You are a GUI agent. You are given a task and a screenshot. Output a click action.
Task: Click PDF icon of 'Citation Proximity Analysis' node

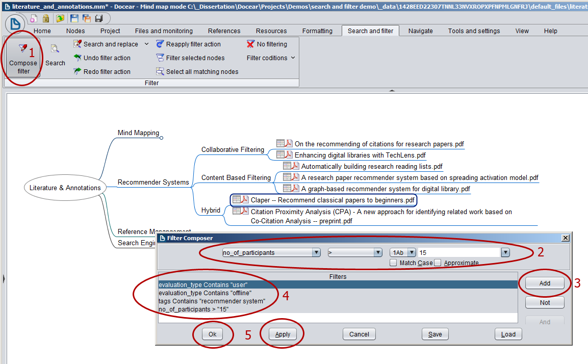(245, 211)
